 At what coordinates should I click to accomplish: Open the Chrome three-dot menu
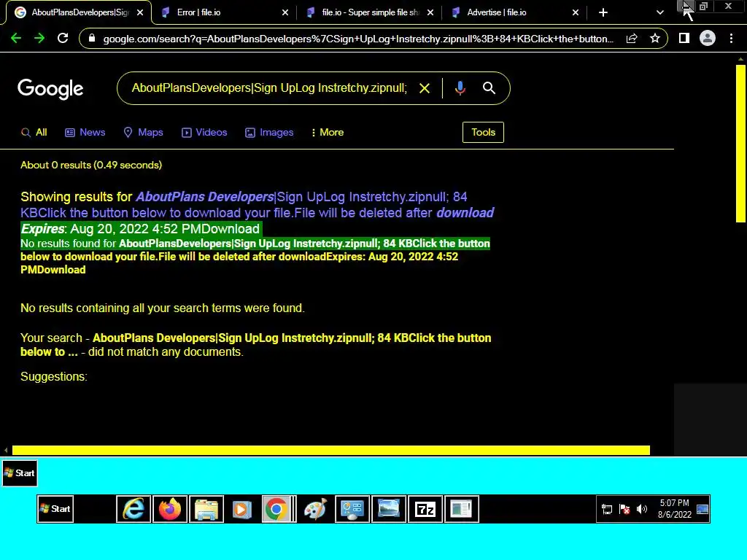coord(731,38)
